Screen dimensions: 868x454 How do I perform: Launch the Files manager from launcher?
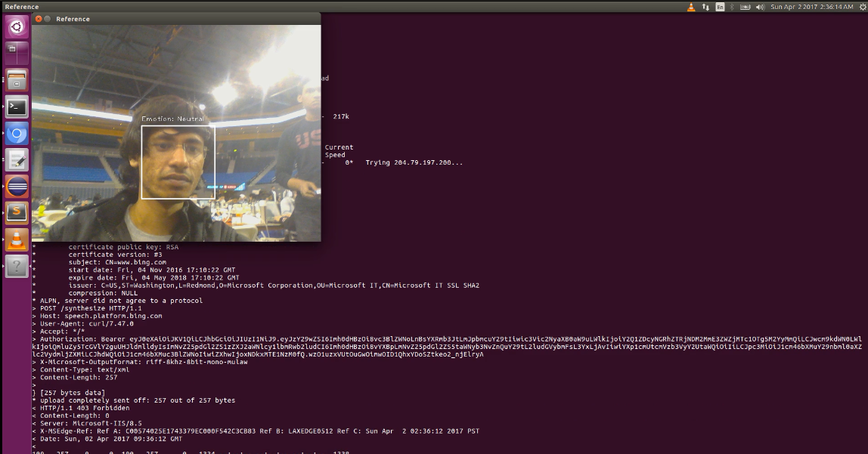(17, 80)
